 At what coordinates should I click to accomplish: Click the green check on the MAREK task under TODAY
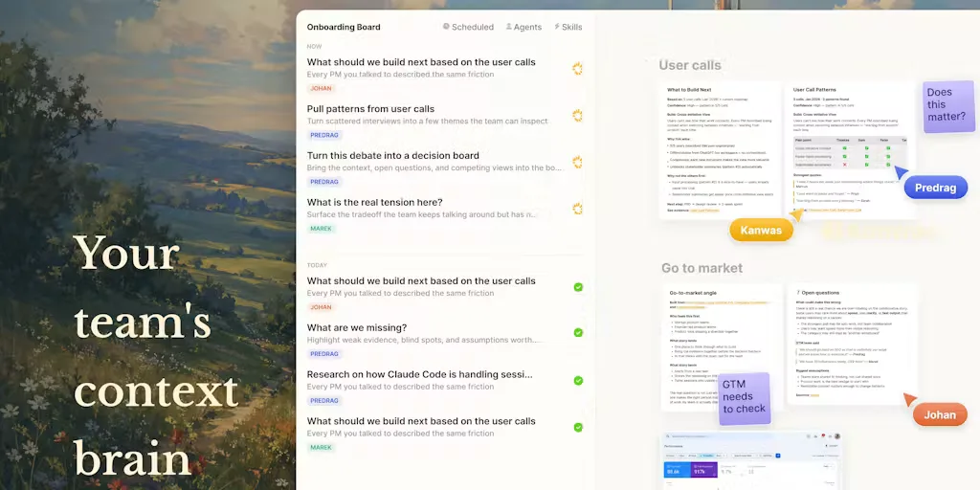578,428
